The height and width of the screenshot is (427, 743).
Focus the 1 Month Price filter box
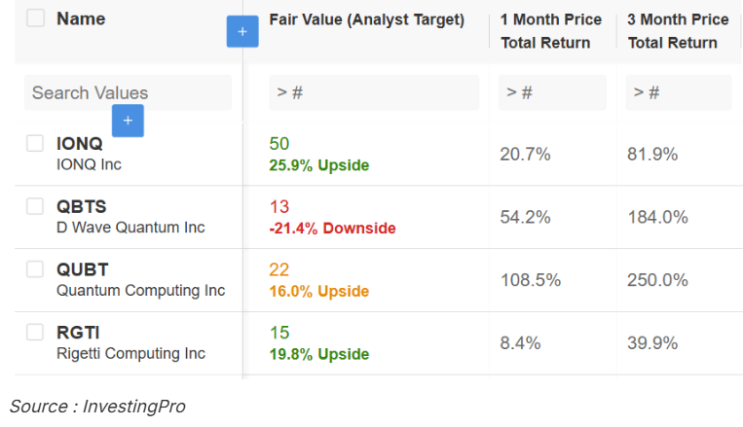pyautogui.click(x=552, y=93)
